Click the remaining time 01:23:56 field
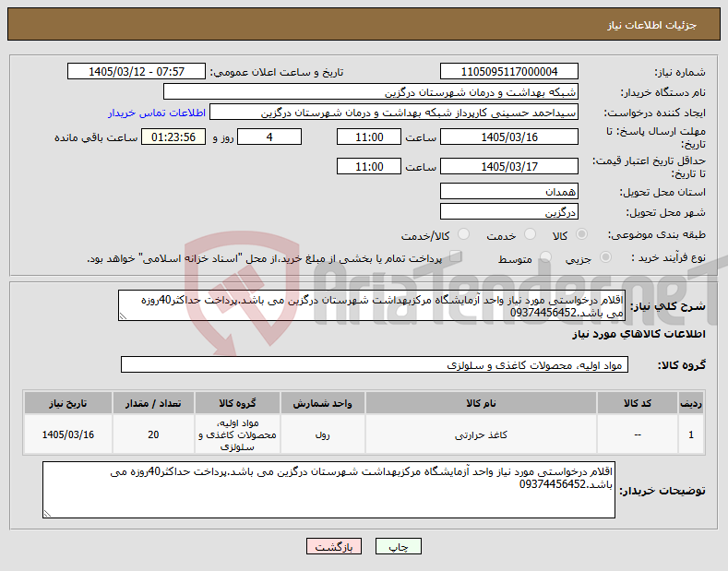This screenshot has height=571, width=728. pyautogui.click(x=173, y=137)
